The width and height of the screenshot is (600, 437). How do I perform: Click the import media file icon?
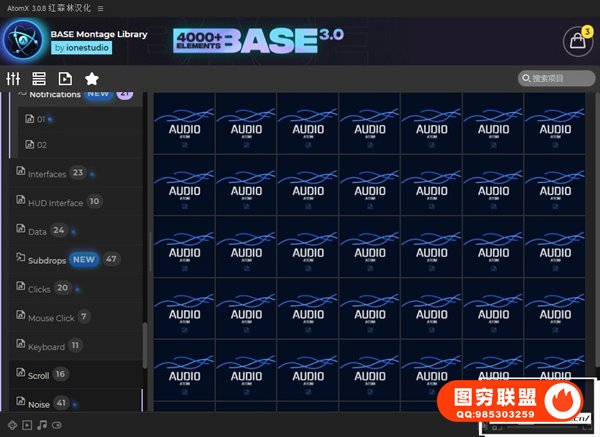click(65, 79)
